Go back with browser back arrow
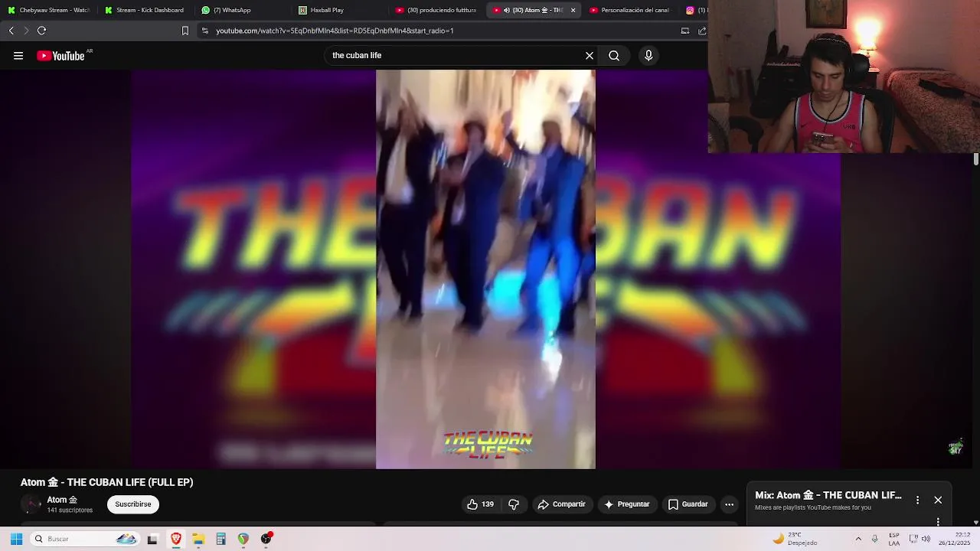The image size is (980, 551). 11,31
